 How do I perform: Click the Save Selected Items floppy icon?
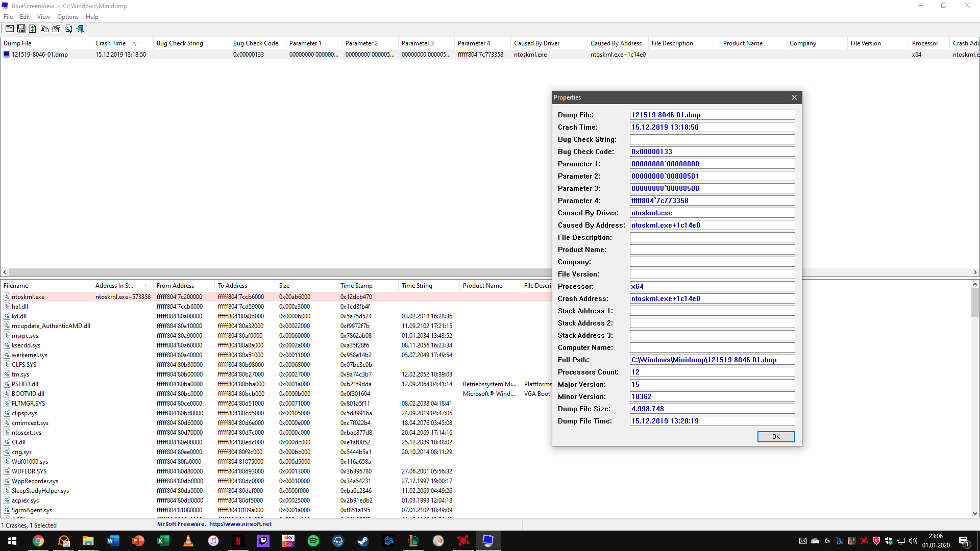(x=21, y=29)
